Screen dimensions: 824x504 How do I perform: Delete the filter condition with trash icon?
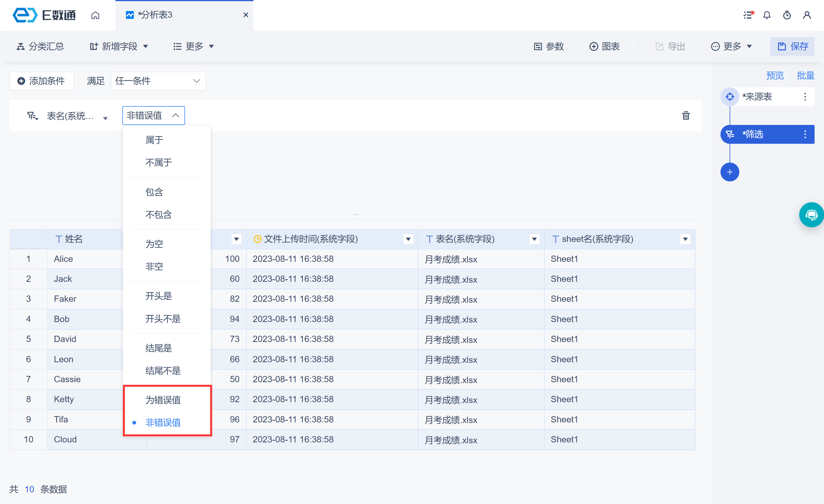[x=686, y=116]
